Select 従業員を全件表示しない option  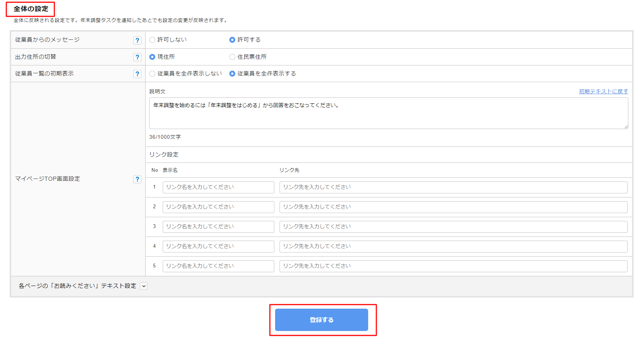point(152,74)
